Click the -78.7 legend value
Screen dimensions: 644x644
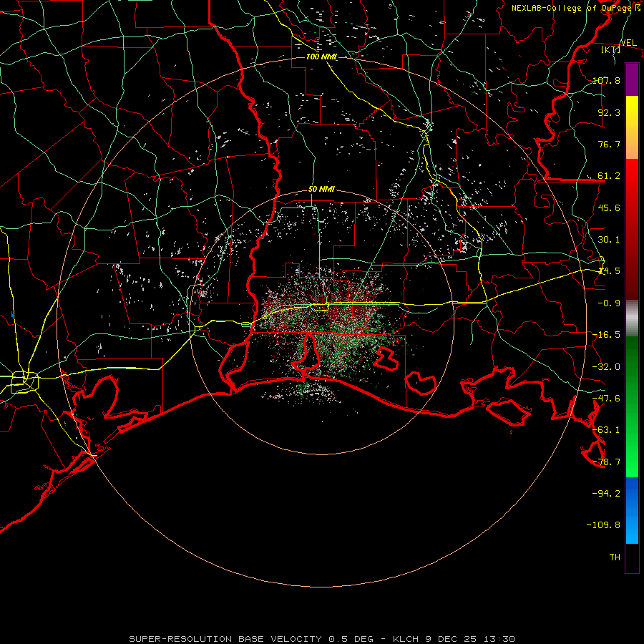pyautogui.click(x=606, y=462)
